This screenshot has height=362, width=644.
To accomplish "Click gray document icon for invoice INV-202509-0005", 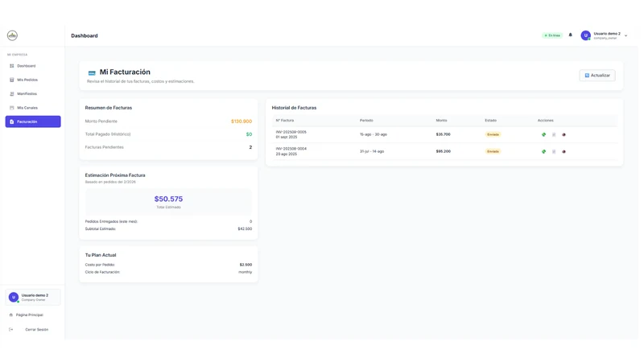I will pos(554,134).
